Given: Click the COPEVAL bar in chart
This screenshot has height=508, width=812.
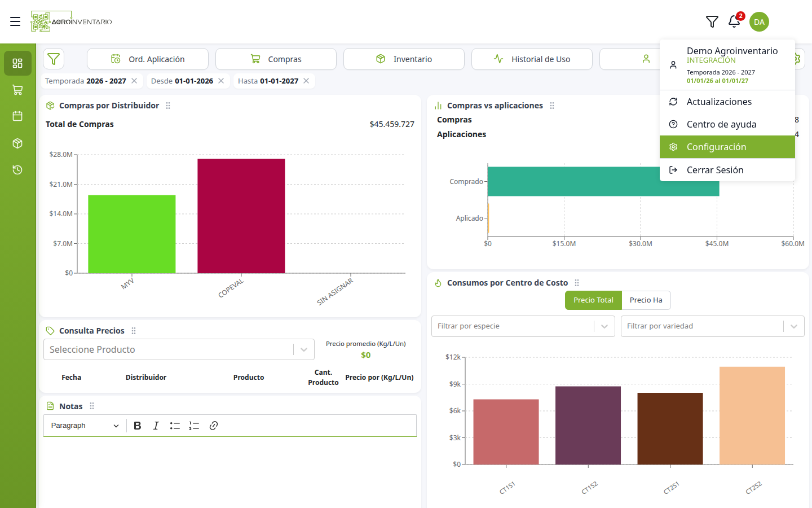Looking at the screenshot, I should (x=241, y=216).
